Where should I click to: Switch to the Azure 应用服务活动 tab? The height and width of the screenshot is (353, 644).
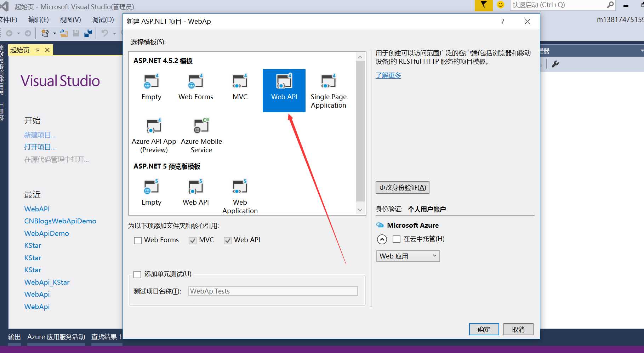56,337
